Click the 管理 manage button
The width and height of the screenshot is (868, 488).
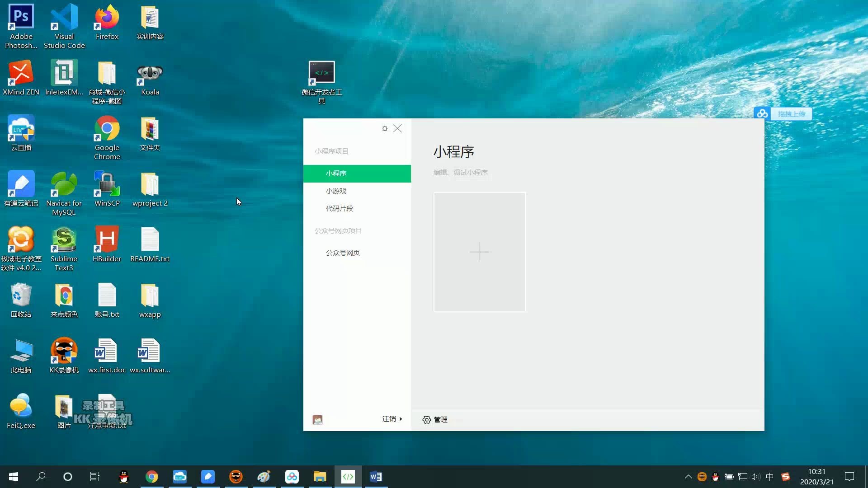pyautogui.click(x=435, y=420)
